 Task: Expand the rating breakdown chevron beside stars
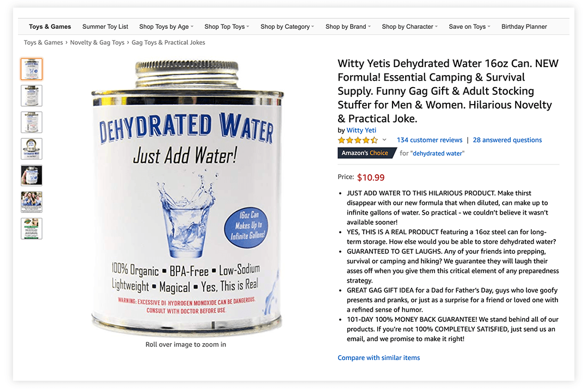pos(384,140)
